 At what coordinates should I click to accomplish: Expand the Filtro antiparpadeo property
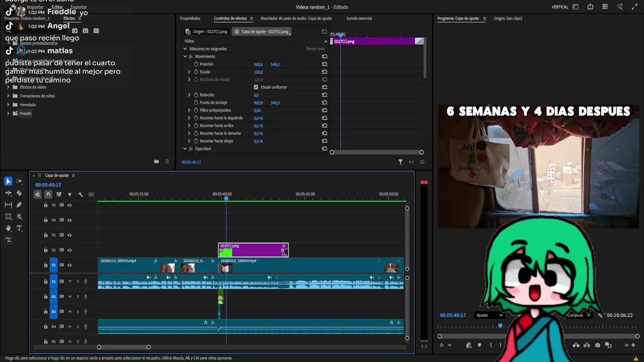[189, 110]
